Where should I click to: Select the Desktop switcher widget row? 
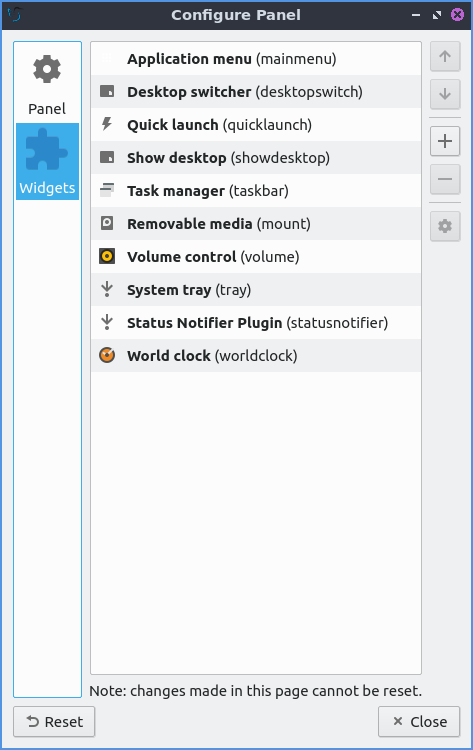(256, 92)
